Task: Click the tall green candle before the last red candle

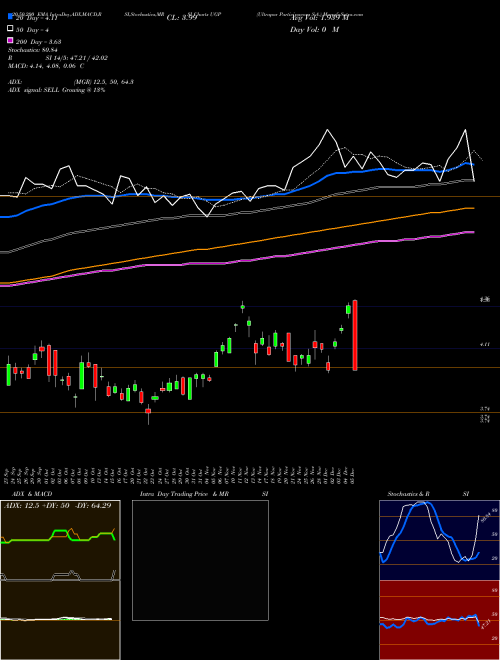Action: pos(348,309)
